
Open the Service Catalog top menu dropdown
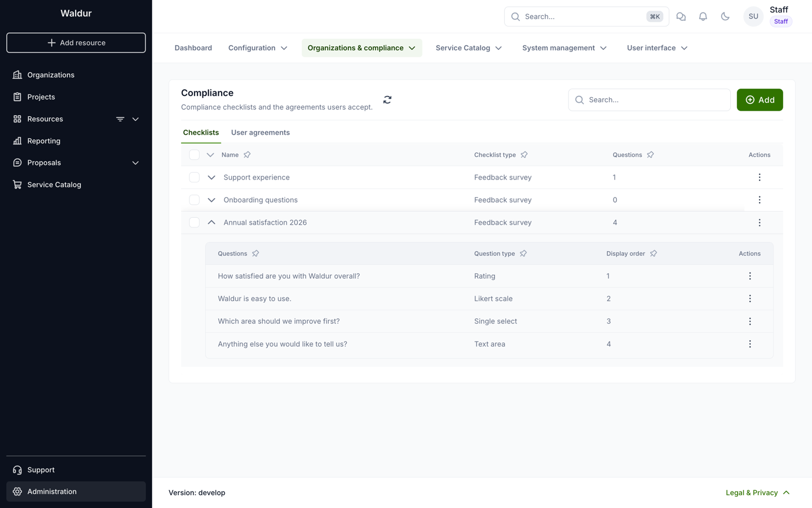469,48
